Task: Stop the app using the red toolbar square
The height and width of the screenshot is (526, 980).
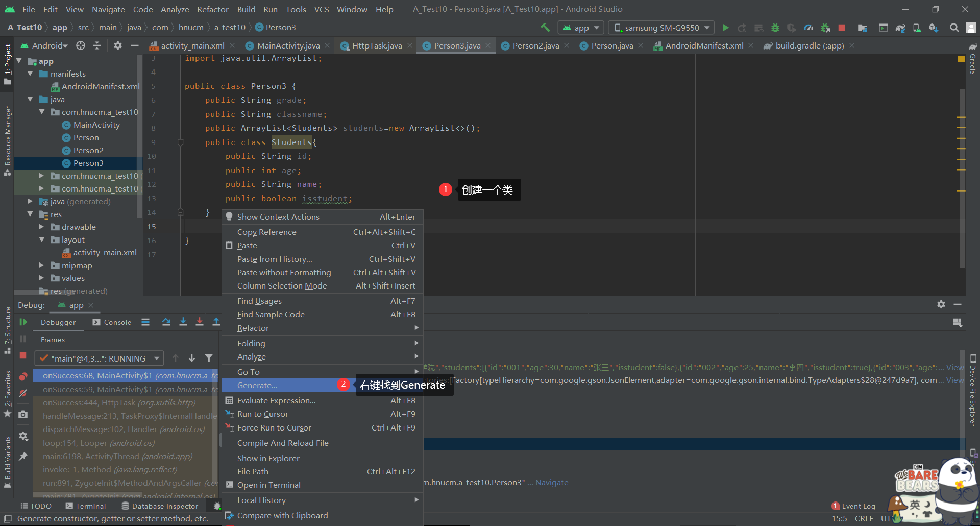Action: pyautogui.click(x=842, y=28)
